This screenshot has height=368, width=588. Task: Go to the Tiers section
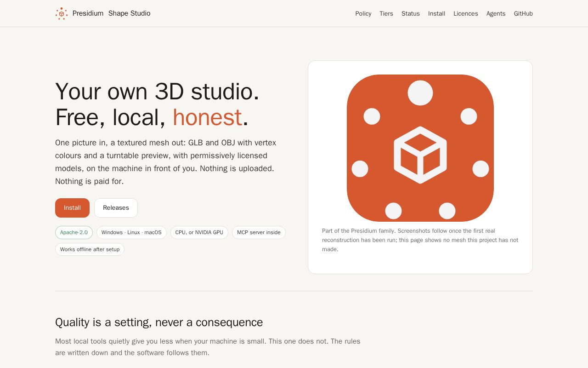[x=386, y=14]
